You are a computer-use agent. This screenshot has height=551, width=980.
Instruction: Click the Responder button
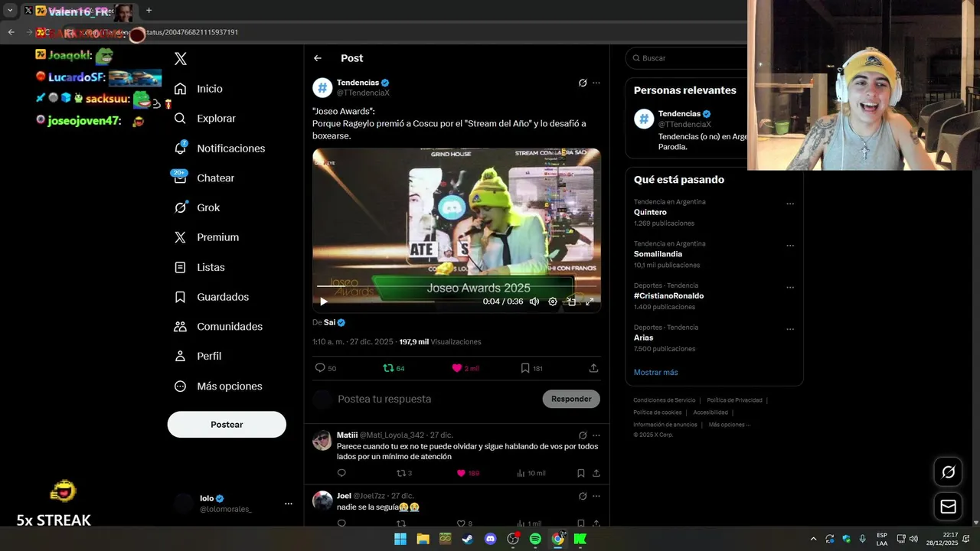coord(571,399)
